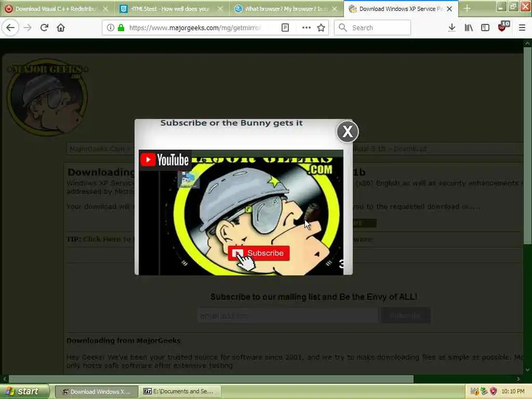Image resolution: width=532 pixels, height=399 pixels.
Task: Click the taskbar clock 10:10 PM
Action: [x=513, y=391]
